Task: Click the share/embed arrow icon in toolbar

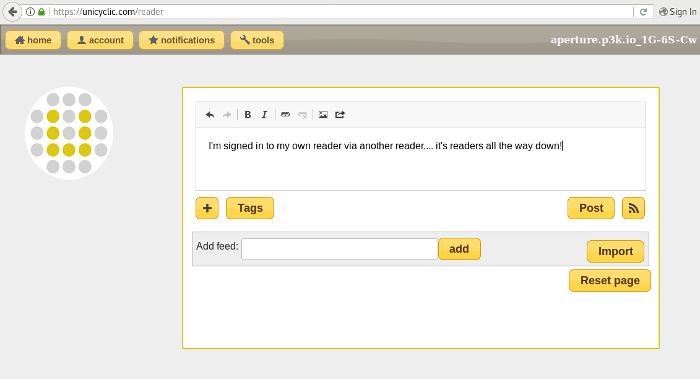Action: coord(340,115)
